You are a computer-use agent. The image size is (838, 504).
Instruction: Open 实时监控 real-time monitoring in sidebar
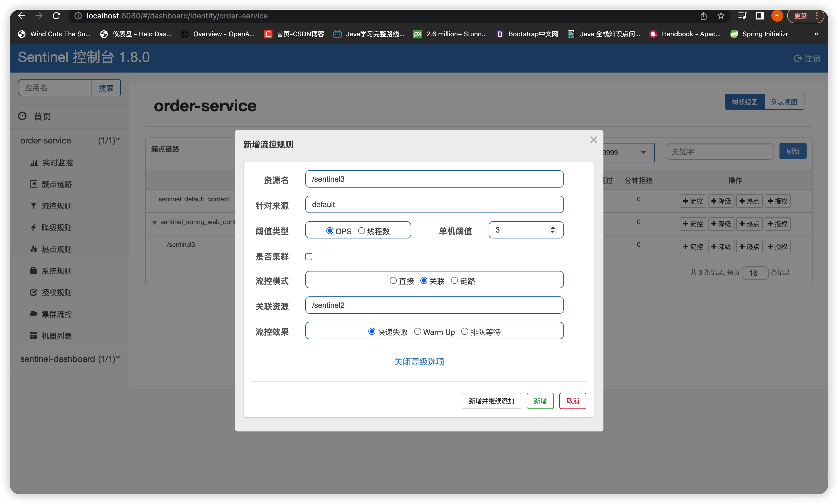57,163
